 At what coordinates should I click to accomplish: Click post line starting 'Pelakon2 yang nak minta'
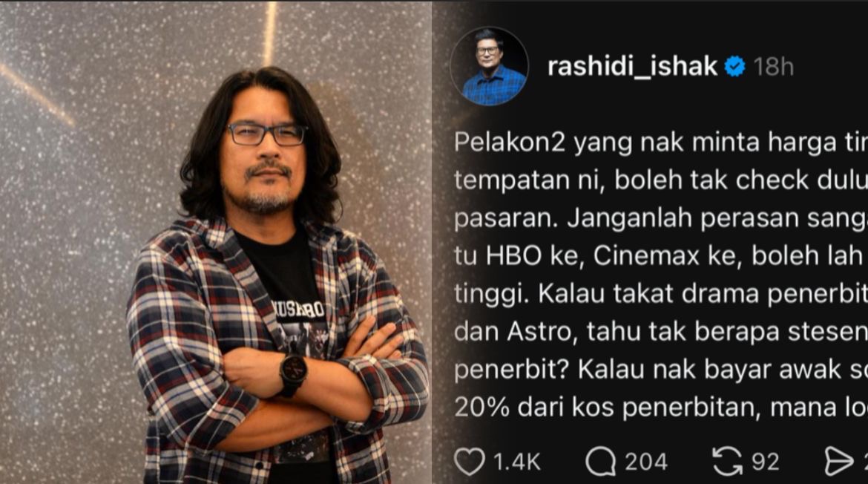[x=661, y=143]
